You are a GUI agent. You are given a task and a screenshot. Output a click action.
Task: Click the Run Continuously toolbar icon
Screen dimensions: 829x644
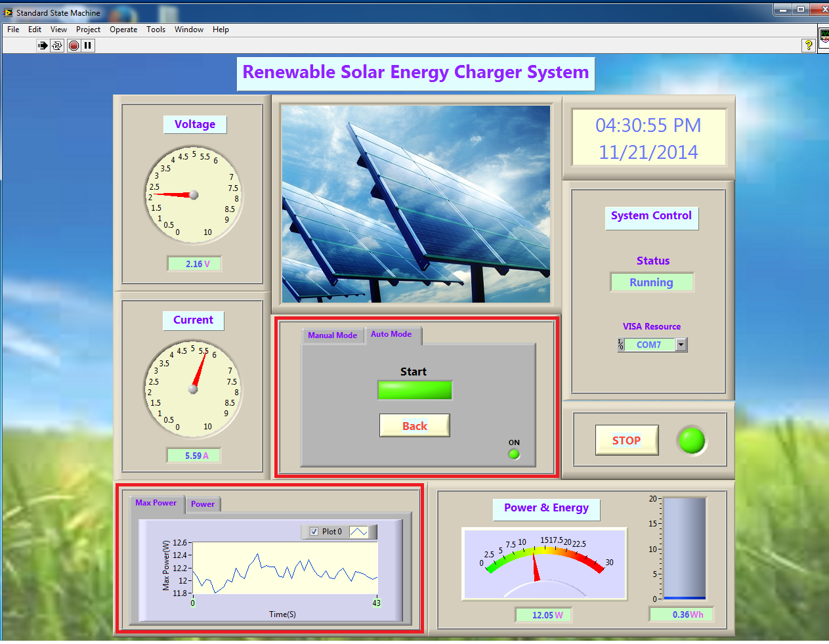(57, 45)
